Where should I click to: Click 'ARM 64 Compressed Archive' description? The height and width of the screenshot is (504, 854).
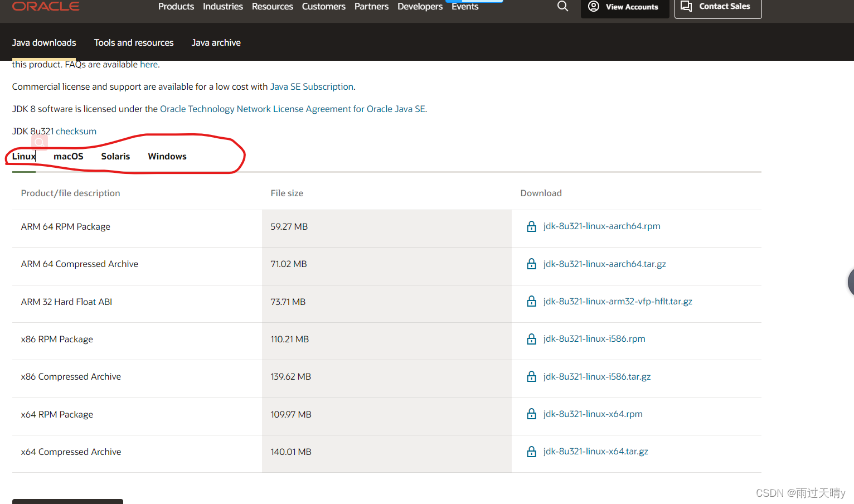click(x=80, y=264)
